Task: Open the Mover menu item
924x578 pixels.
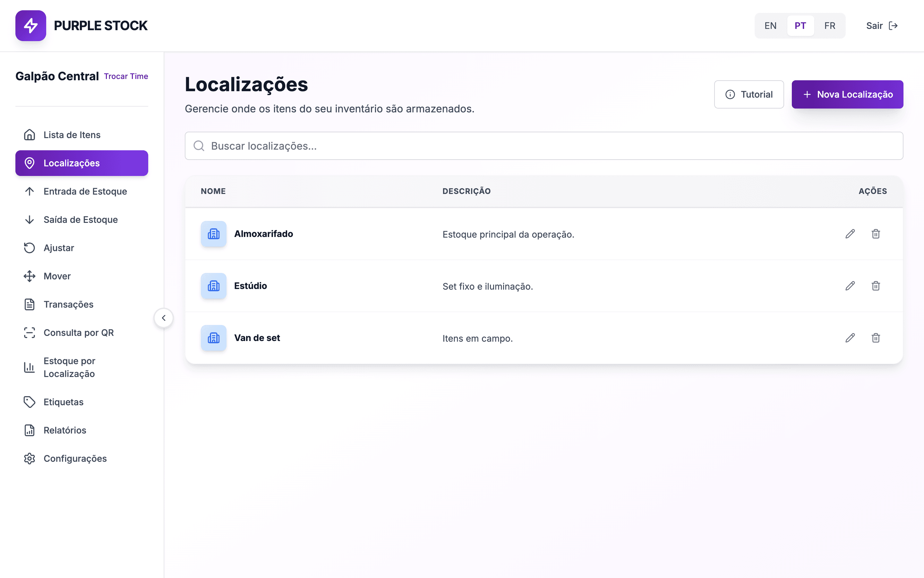Action: [82, 276]
